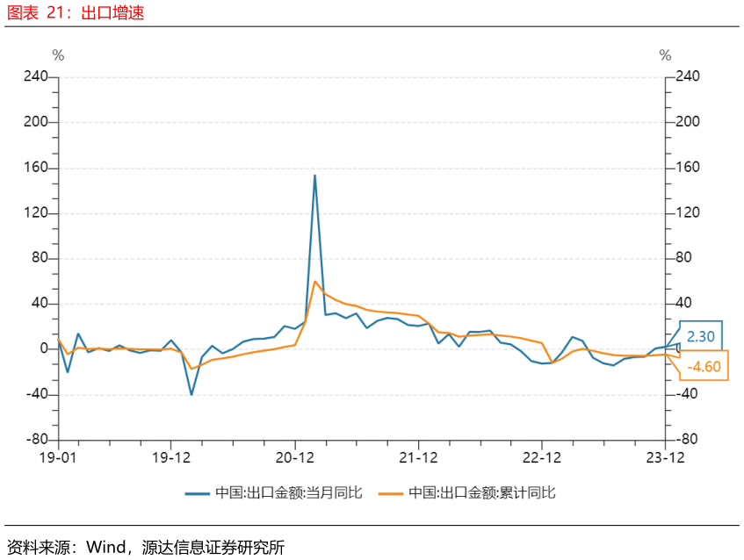Click x-axis label "19-01"
The width and height of the screenshot is (744, 560).
[58, 457]
